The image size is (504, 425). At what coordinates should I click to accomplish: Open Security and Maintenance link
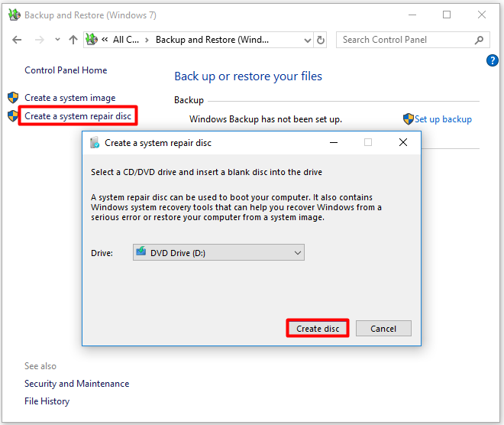click(x=77, y=384)
